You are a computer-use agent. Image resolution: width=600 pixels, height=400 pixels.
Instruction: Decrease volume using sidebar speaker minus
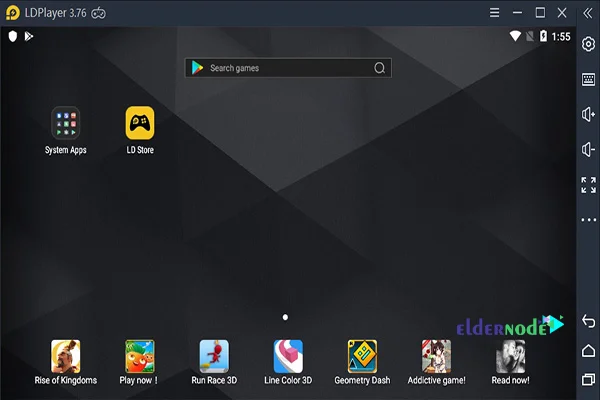click(588, 150)
